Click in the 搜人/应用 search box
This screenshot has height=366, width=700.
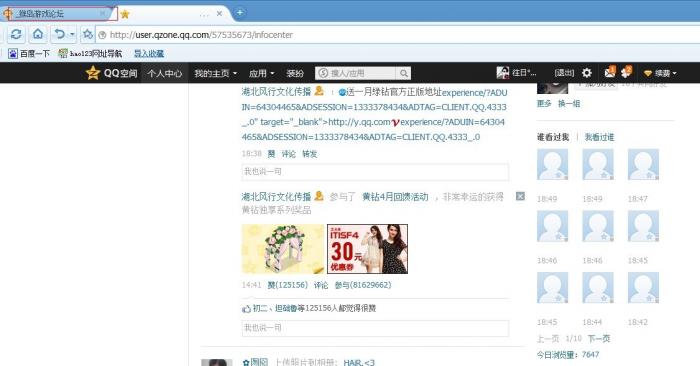[x=356, y=73]
